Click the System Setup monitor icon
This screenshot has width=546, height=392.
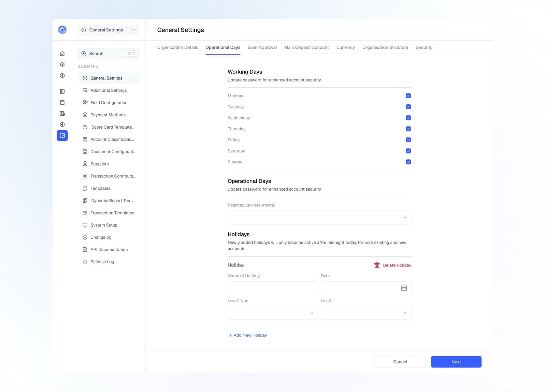pos(85,225)
